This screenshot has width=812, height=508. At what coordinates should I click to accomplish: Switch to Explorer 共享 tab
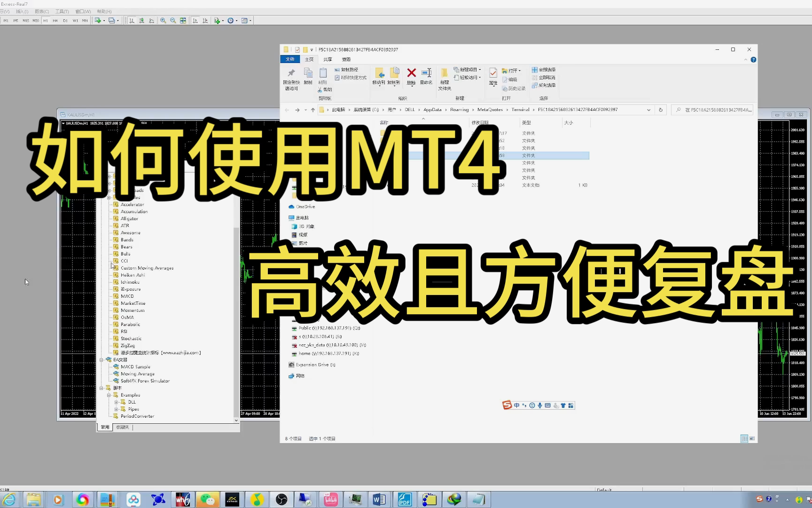[x=328, y=59]
